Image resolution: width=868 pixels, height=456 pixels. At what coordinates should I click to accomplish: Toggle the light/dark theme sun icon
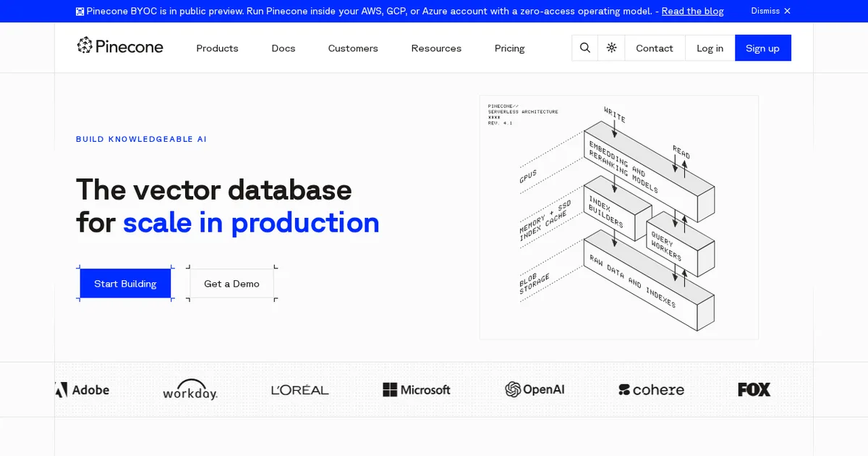point(612,48)
